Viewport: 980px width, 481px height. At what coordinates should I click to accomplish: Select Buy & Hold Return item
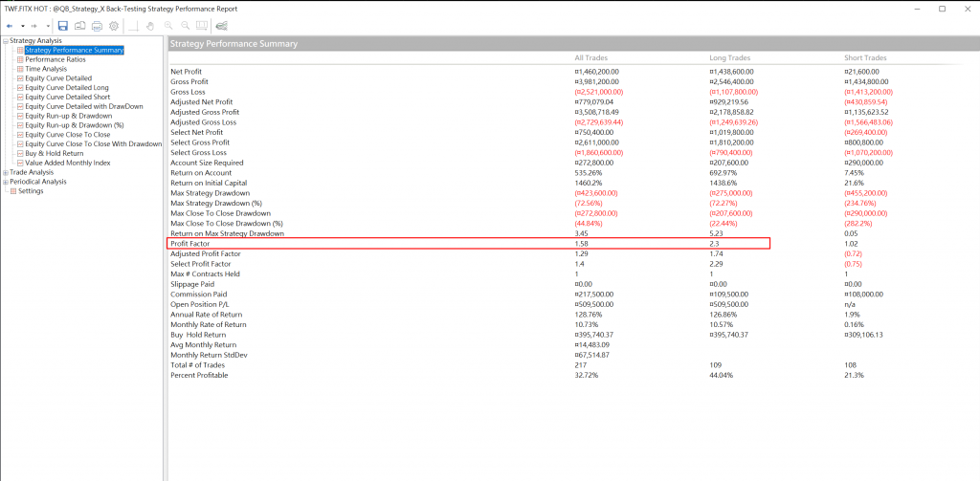click(x=54, y=153)
